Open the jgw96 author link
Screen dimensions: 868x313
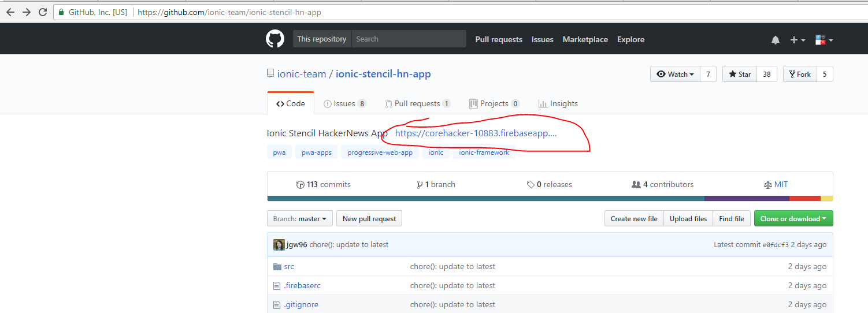[x=296, y=245]
